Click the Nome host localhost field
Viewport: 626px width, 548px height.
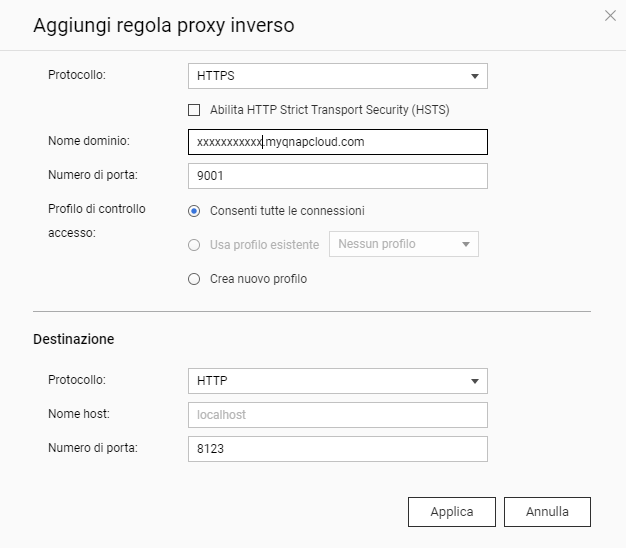click(x=337, y=415)
